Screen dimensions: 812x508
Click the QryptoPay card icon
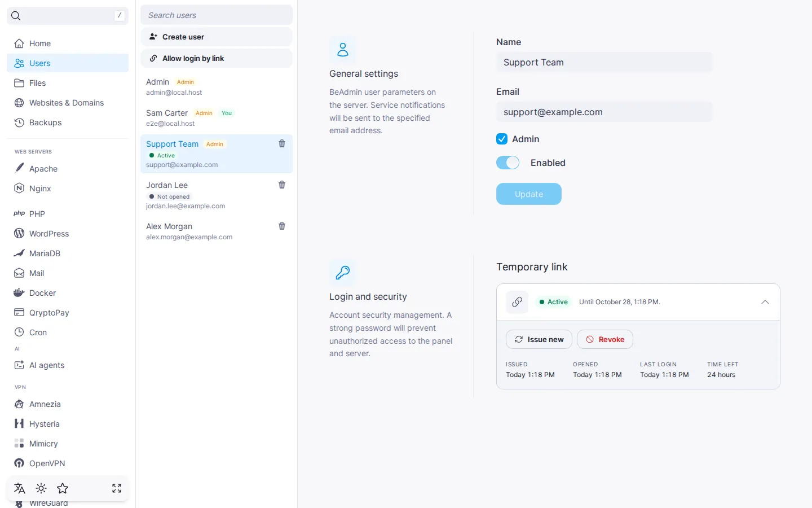[19, 313]
